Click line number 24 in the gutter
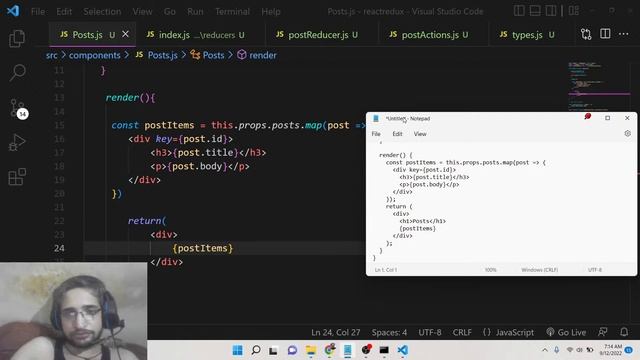 pyautogui.click(x=59, y=248)
